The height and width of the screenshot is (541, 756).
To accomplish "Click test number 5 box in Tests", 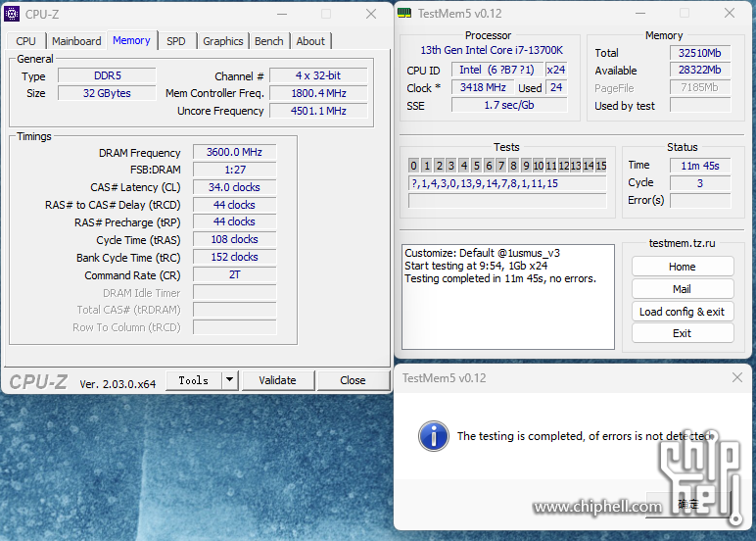I will point(476,166).
